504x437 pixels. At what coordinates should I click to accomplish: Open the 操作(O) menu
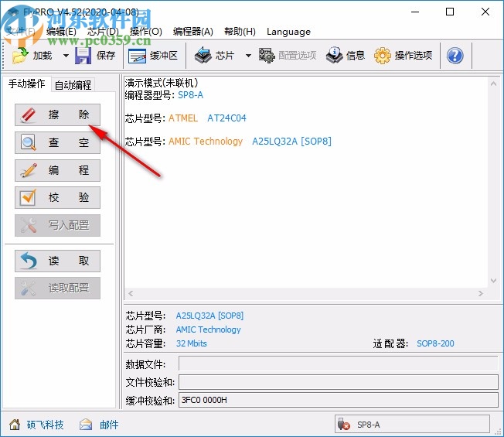pos(145,32)
